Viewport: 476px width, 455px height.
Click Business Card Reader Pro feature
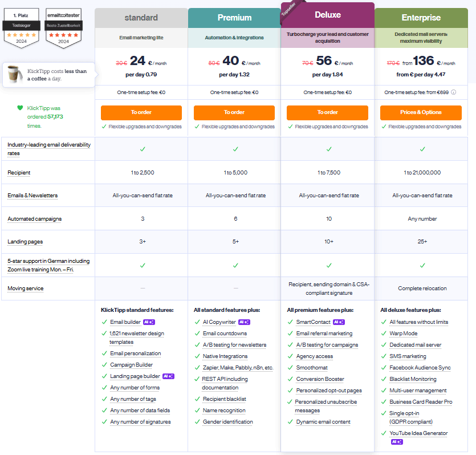tap(421, 402)
